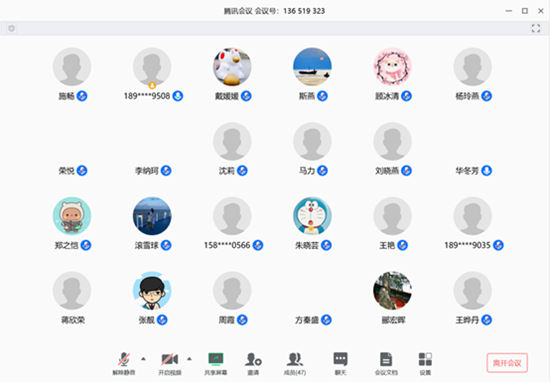Image resolution: width=550 pixels, height=382 pixels.
Task: Unmute microphone via 解除静音 icon
Action: click(124, 363)
